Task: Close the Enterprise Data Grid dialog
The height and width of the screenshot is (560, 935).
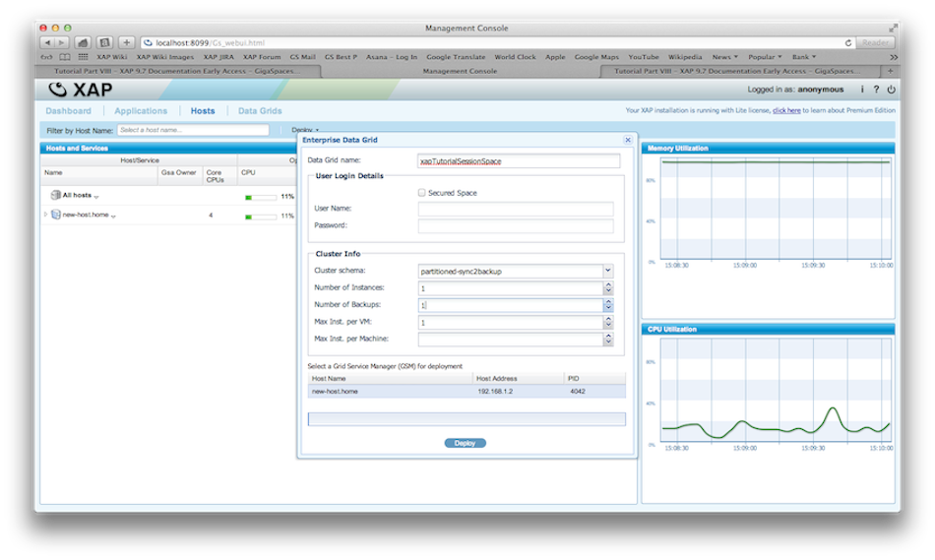Action: point(628,140)
